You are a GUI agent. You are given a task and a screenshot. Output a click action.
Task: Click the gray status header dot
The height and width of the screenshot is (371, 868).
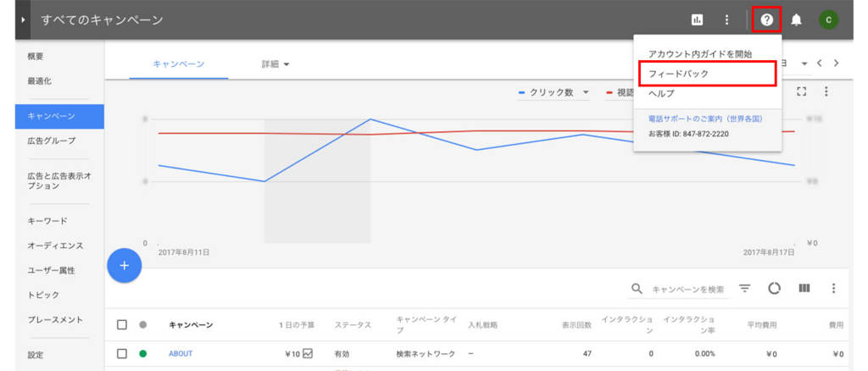(142, 324)
